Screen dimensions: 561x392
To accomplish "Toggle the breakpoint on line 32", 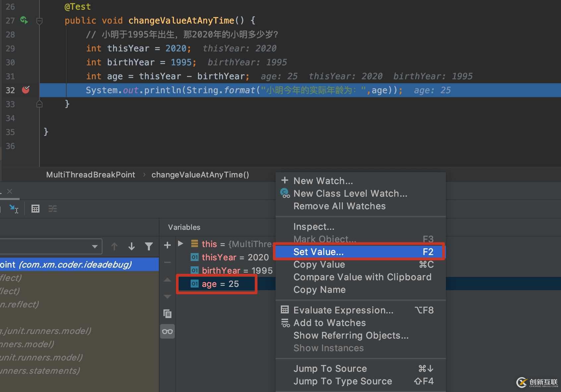I will [x=26, y=90].
